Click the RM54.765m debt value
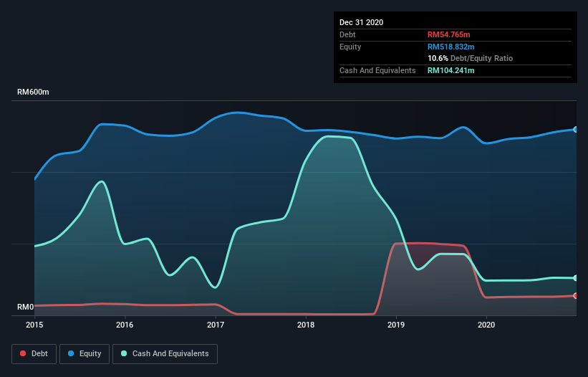This screenshot has width=588, height=377. coord(448,34)
